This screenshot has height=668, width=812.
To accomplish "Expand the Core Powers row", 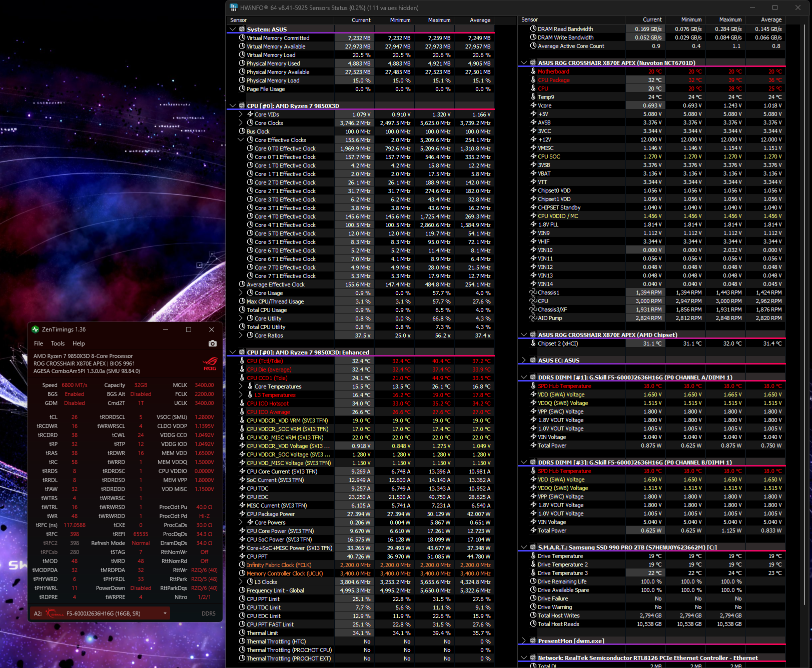I will (x=241, y=522).
